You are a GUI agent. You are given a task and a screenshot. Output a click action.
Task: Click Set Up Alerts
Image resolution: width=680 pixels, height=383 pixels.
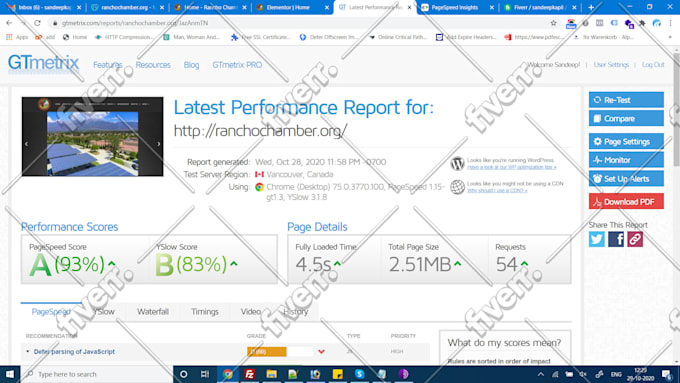pyautogui.click(x=626, y=179)
